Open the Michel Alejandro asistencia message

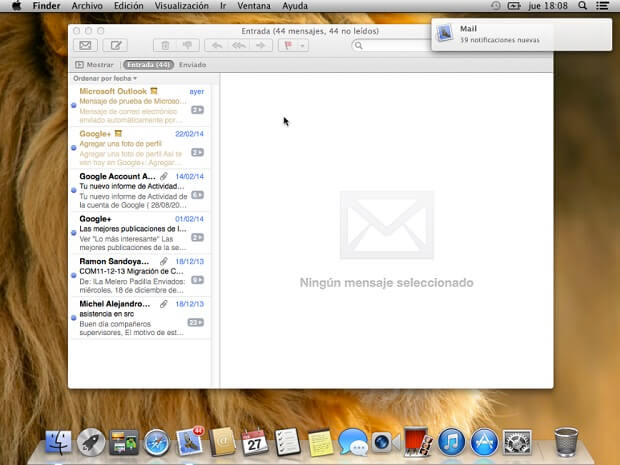(140, 318)
